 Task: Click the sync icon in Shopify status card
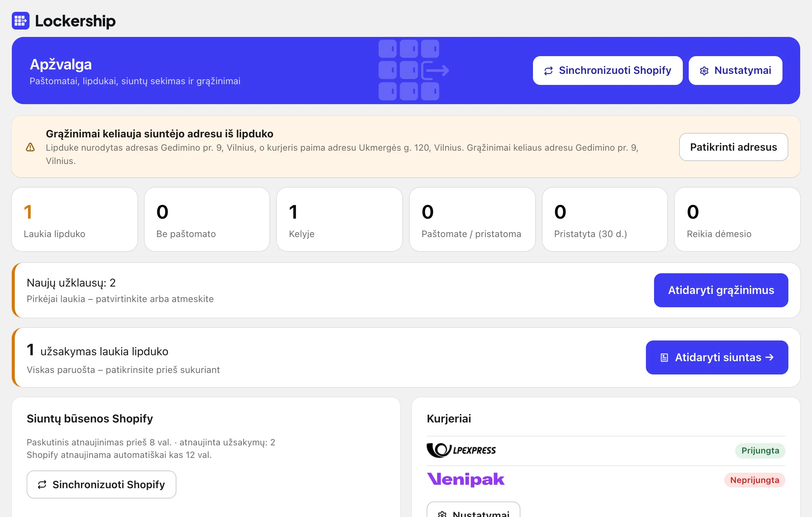point(42,485)
